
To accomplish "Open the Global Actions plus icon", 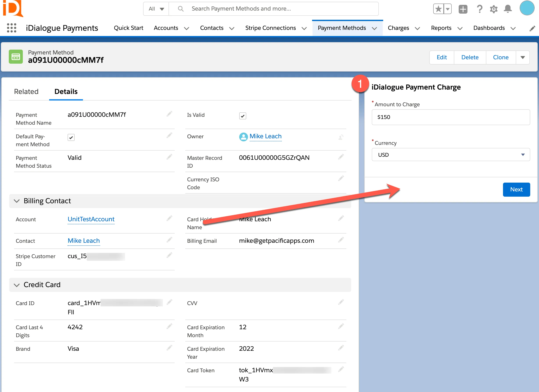I will click(463, 9).
